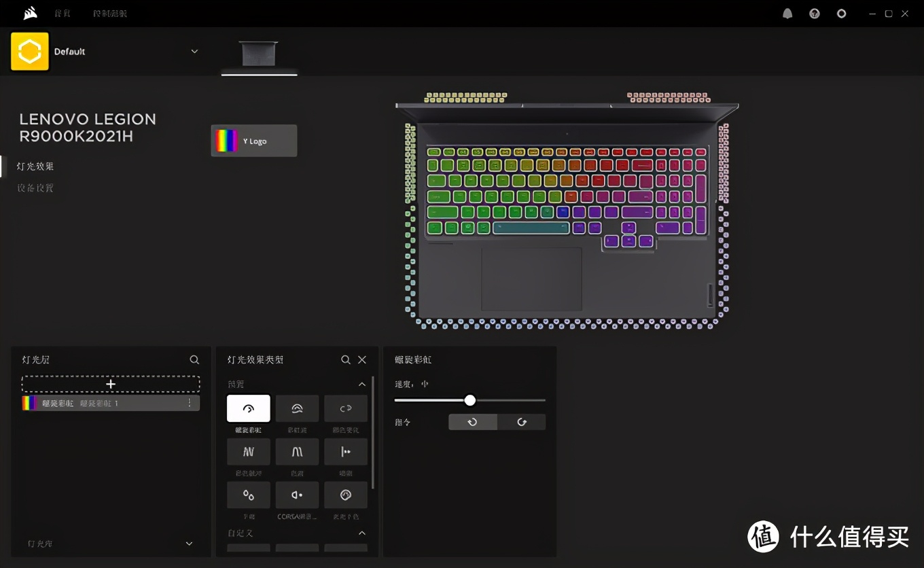Click the round Legion icon beside the bell
924x568 pixels.
(x=815, y=14)
